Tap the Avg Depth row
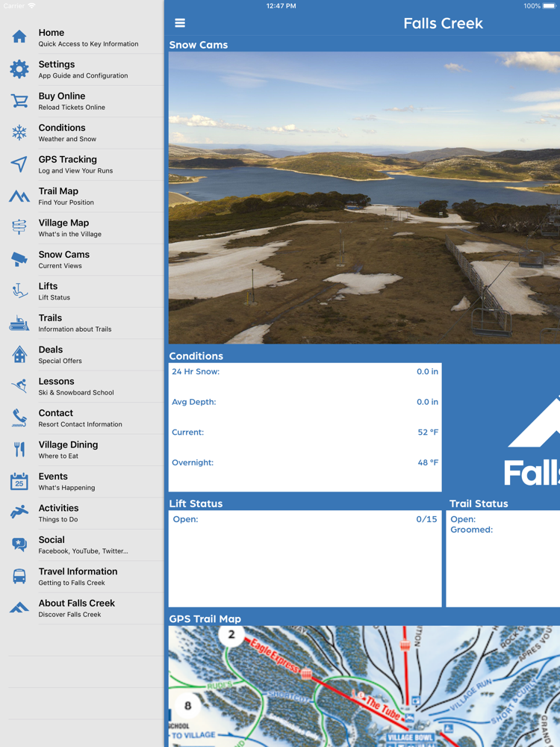This screenshot has height=747, width=560. (x=305, y=402)
